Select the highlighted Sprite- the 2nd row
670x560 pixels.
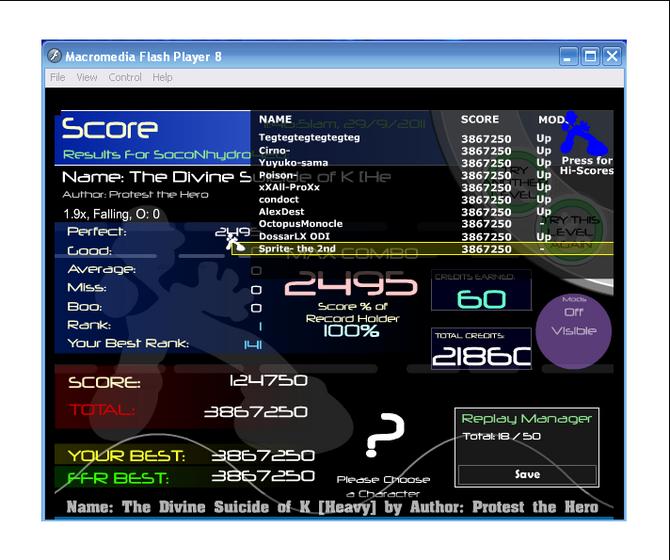[x=422, y=249]
